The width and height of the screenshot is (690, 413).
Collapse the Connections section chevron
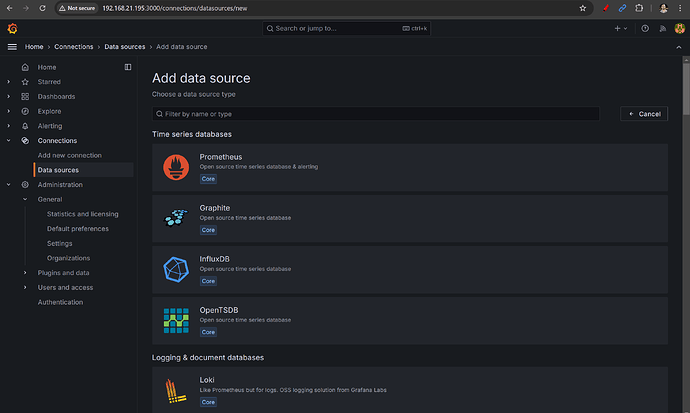[9, 141]
